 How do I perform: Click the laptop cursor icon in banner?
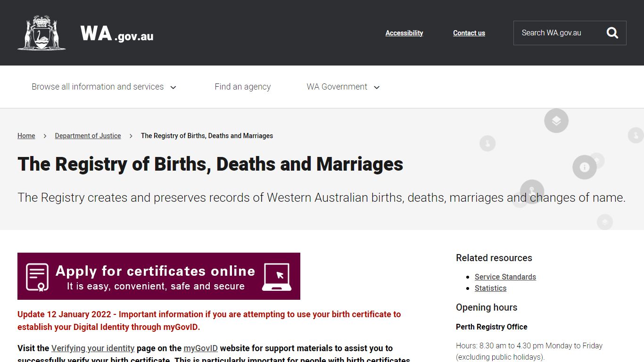(x=277, y=277)
